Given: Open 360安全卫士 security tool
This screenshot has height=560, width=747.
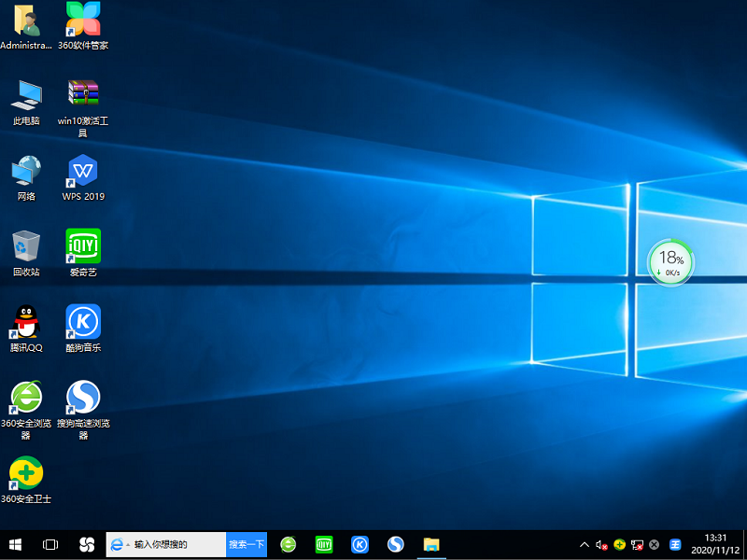Looking at the screenshot, I should coord(25,474).
